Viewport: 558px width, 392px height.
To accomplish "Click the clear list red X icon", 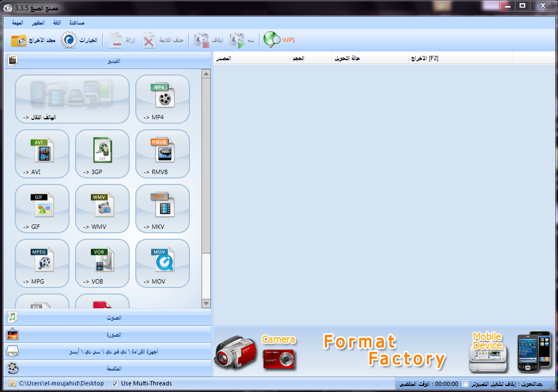I will coord(149,40).
